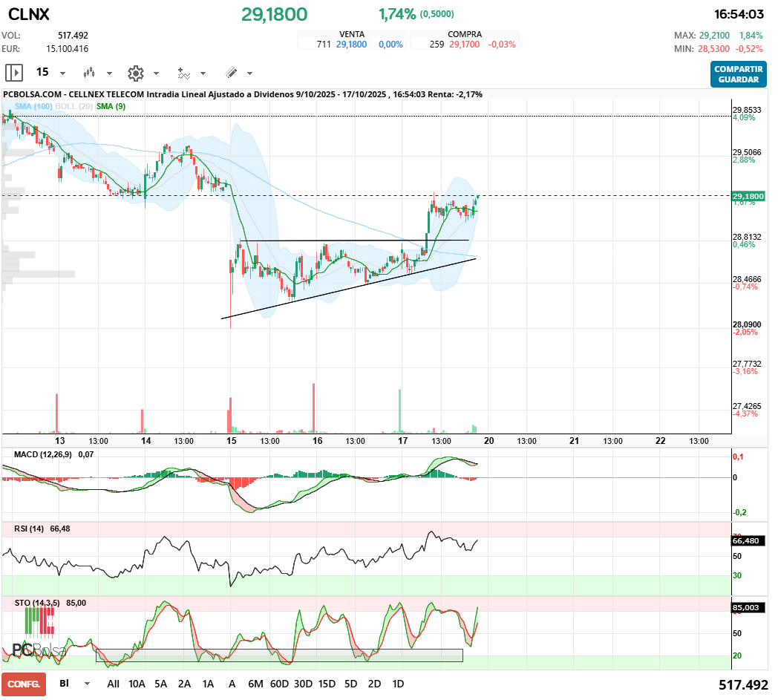Expand the 15-minute interval dropdown
The image size is (778, 700).
[x=62, y=73]
